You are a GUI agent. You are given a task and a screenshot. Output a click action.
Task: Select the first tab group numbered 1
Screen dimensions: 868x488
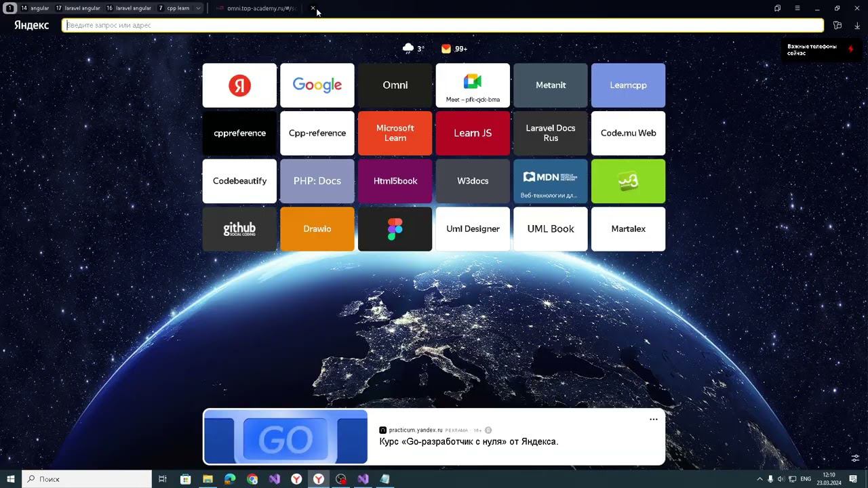pos(9,8)
